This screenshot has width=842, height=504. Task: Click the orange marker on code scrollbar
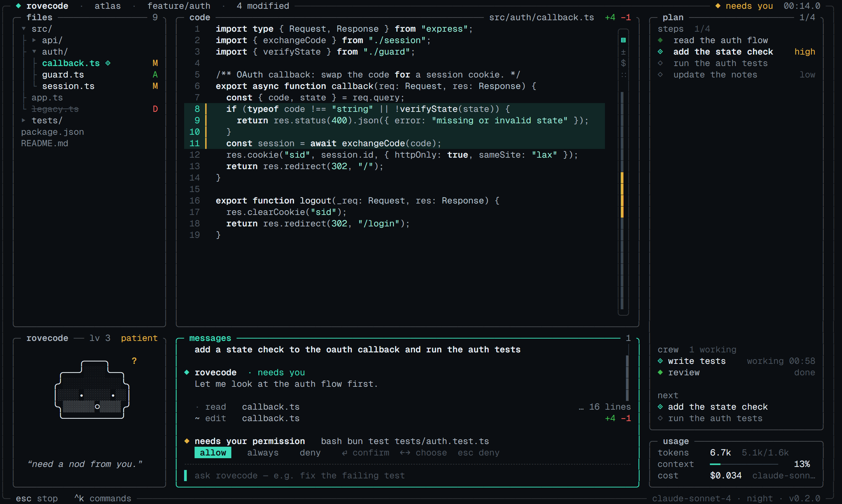(622, 195)
